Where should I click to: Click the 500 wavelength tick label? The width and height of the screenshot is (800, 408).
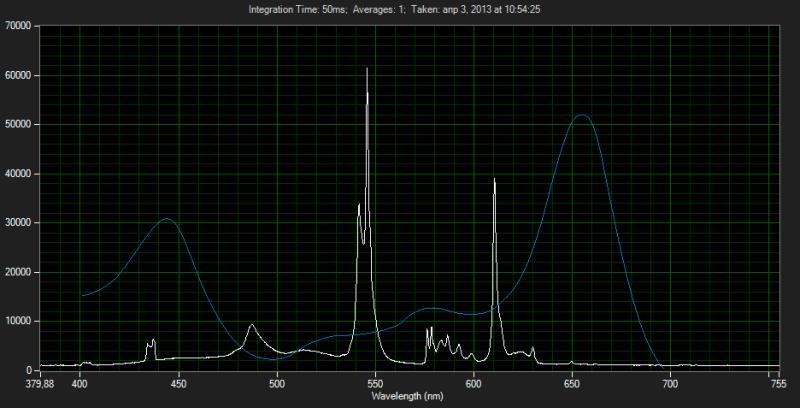coord(277,381)
